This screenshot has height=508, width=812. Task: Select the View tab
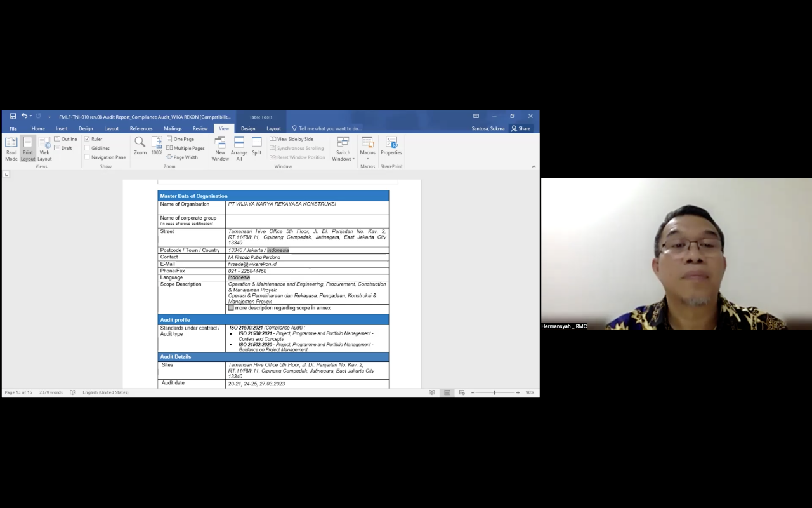click(x=224, y=128)
